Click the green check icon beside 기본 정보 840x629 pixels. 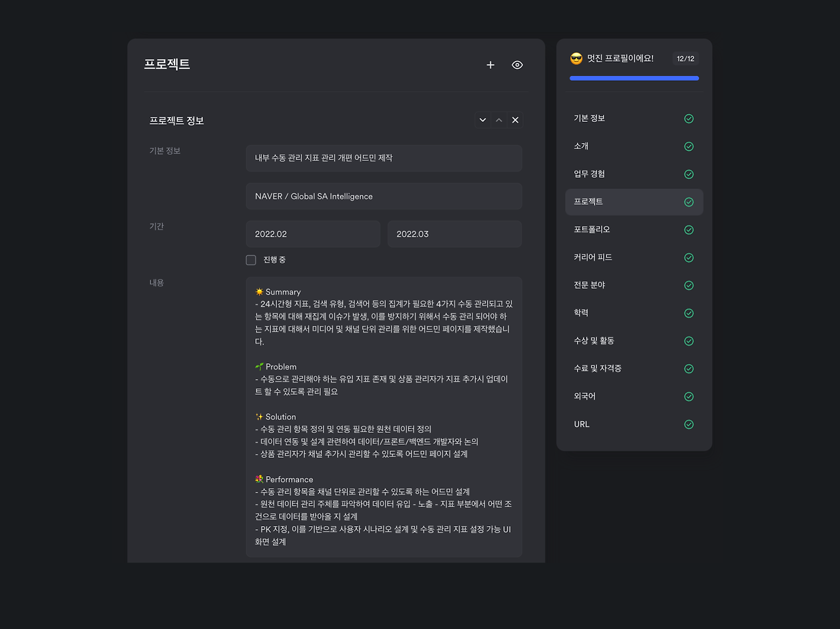coord(689,119)
